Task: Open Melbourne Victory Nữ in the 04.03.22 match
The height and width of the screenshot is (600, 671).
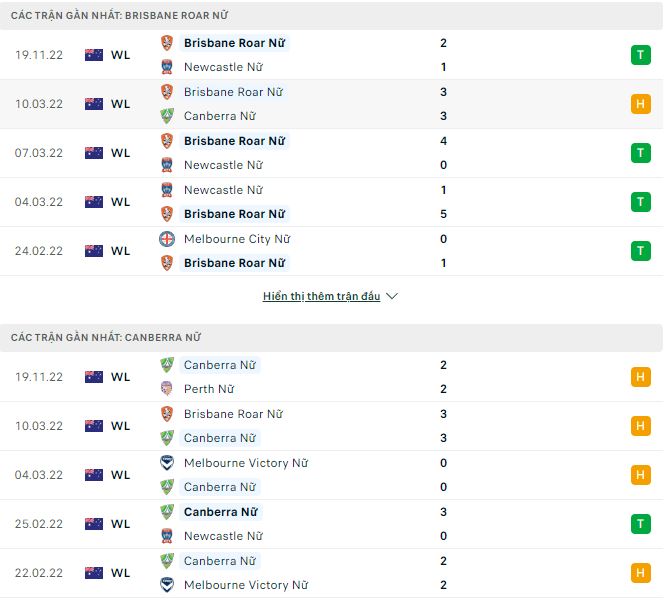Action: 246,463
